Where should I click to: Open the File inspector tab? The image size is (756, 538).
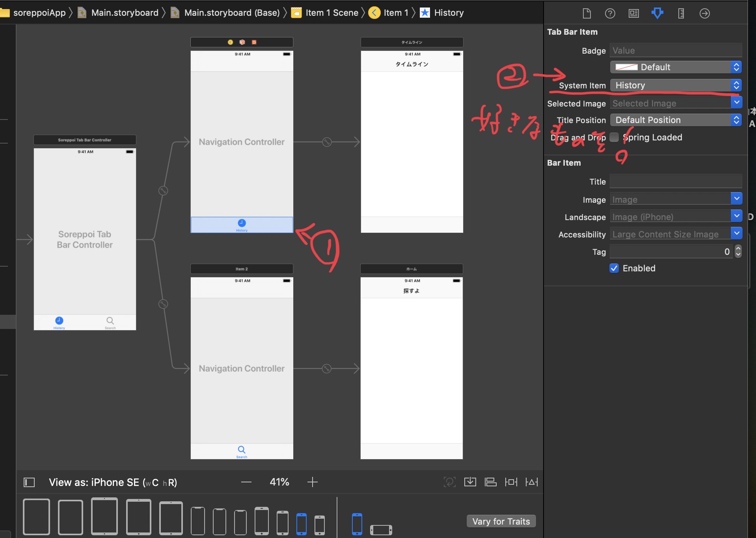pos(587,13)
